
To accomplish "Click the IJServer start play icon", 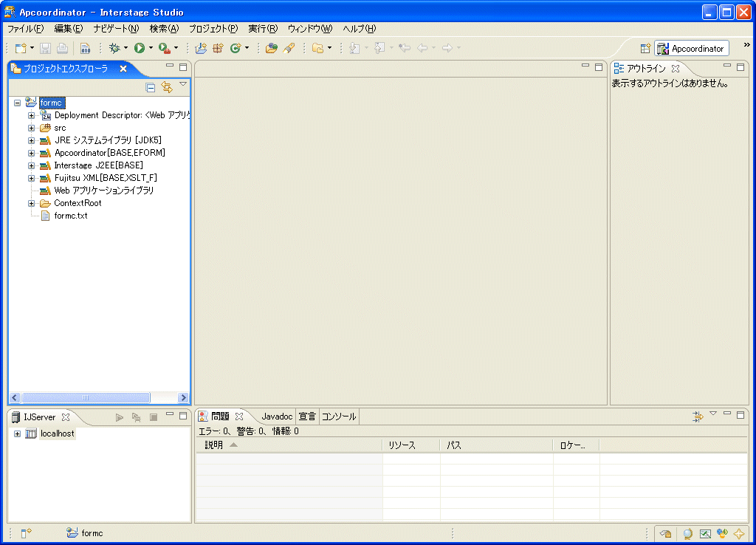I will point(119,417).
